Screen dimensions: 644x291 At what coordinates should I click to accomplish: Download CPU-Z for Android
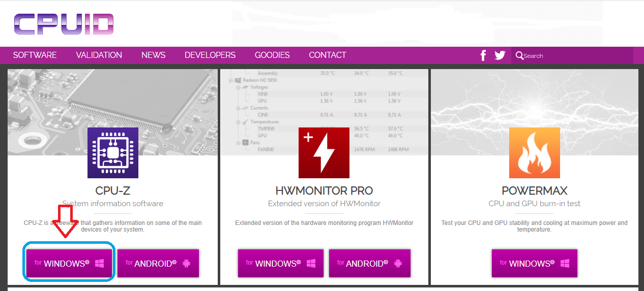pyautogui.click(x=158, y=263)
